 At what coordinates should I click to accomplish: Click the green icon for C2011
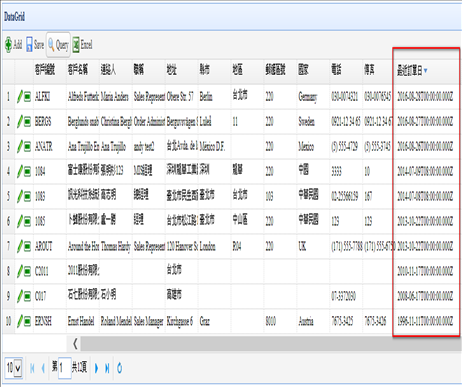27,271
